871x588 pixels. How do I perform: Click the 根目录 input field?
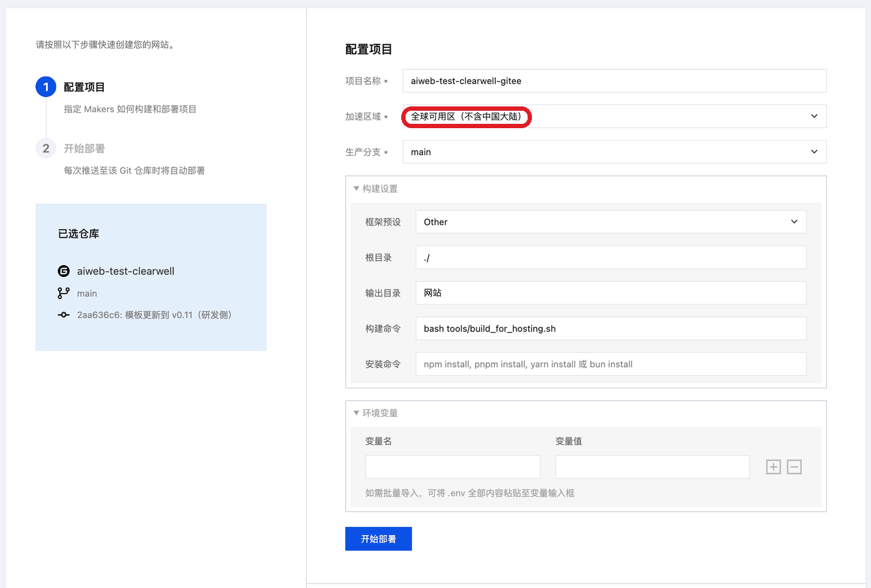click(611, 258)
